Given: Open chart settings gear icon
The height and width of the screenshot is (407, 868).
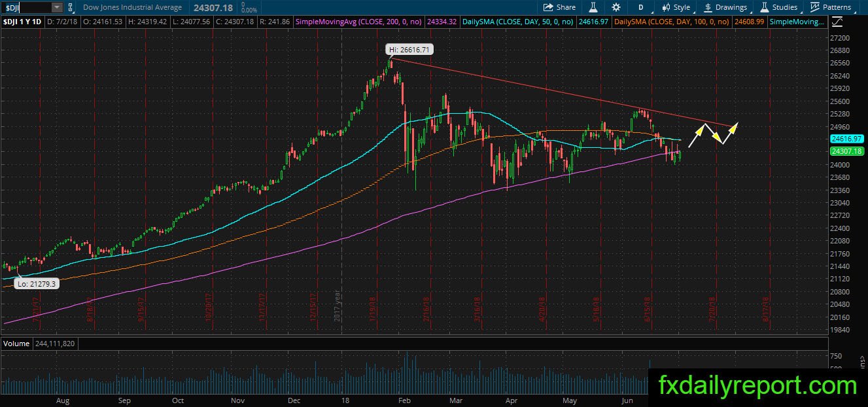Looking at the screenshot, I should pyautogui.click(x=616, y=7).
